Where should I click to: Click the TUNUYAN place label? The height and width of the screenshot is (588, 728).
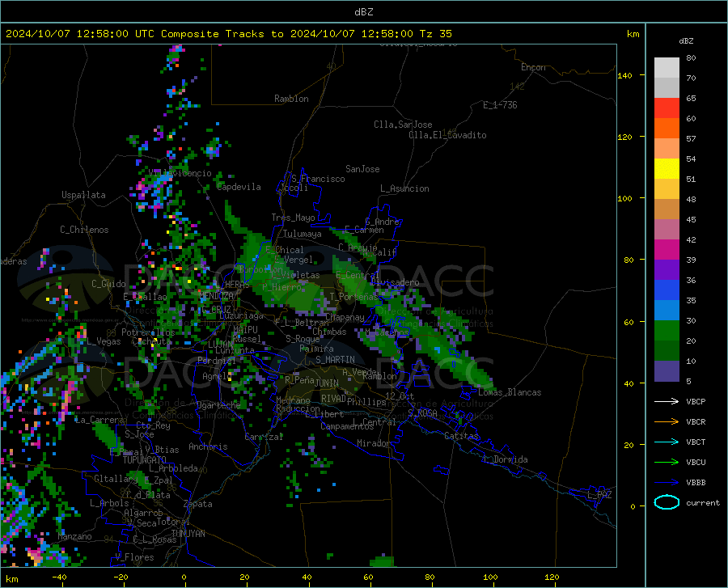188,534
